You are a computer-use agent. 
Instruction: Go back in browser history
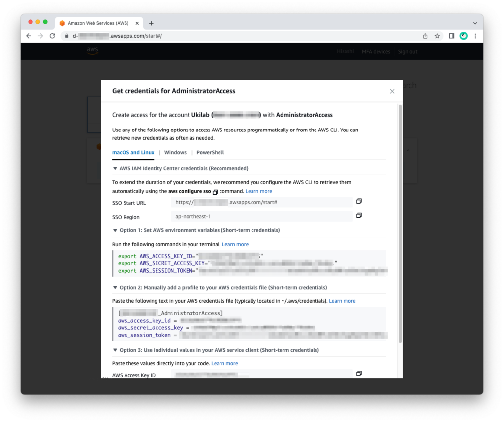pos(29,36)
